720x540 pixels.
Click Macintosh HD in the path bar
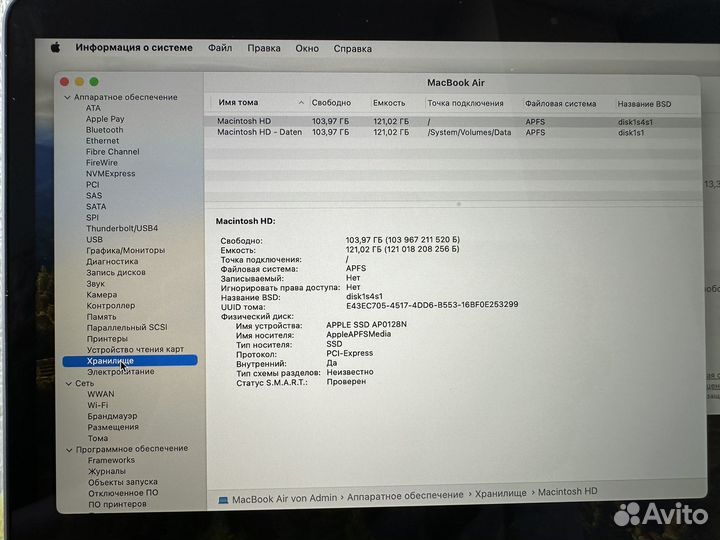point(568,492)
